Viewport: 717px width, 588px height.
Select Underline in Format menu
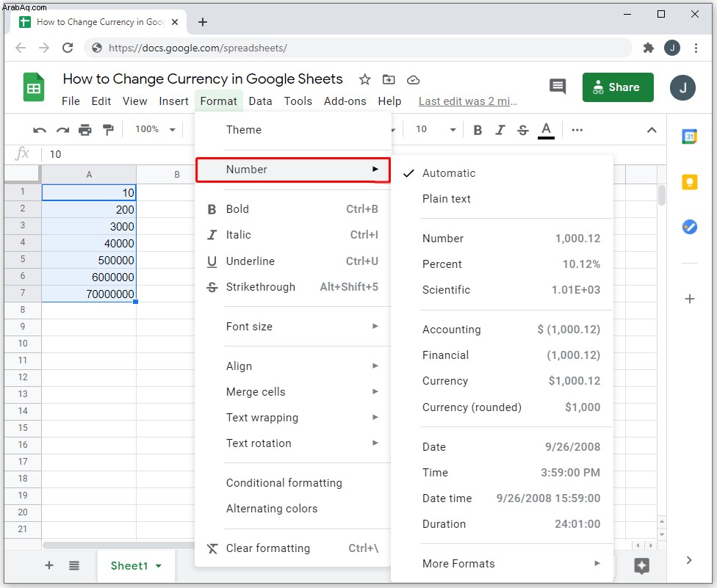(292, 261)
